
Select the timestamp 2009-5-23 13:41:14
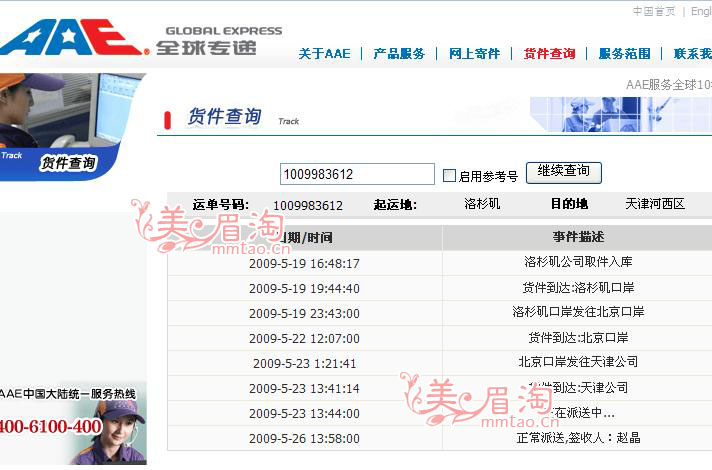(304, 389)
